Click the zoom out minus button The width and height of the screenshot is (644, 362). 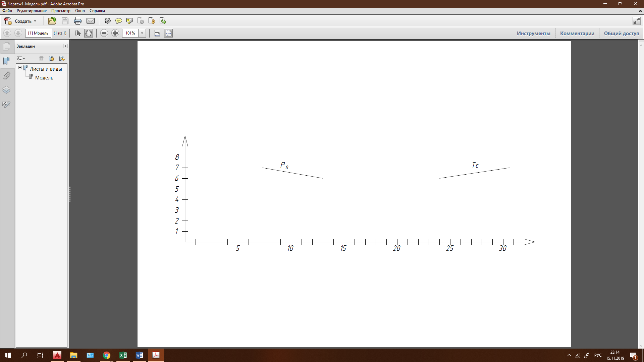click(104, 33)
